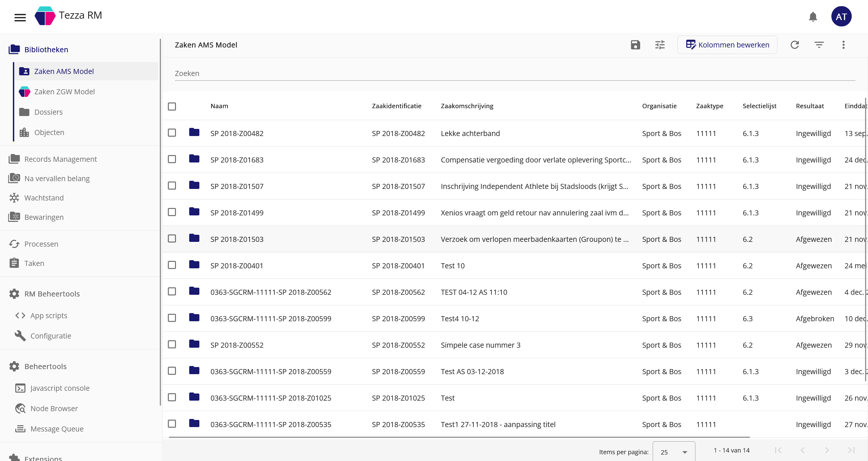Viewport: 868px width, 461px height.
Task: Toggle the hamburger navigation menu
Action: [x=20, y=17]
